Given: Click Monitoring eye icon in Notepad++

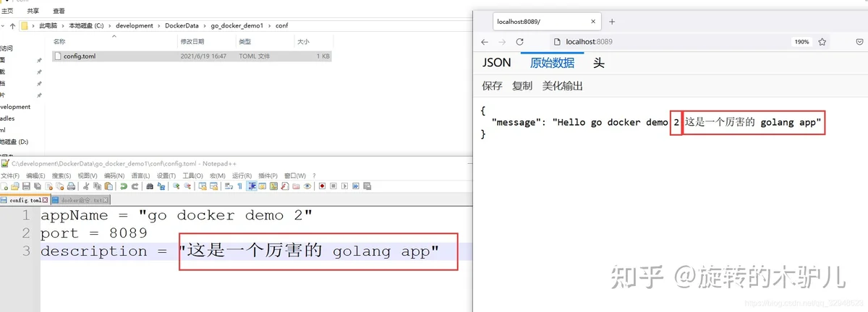Looking at the screenshot, I should pos(307,186).
